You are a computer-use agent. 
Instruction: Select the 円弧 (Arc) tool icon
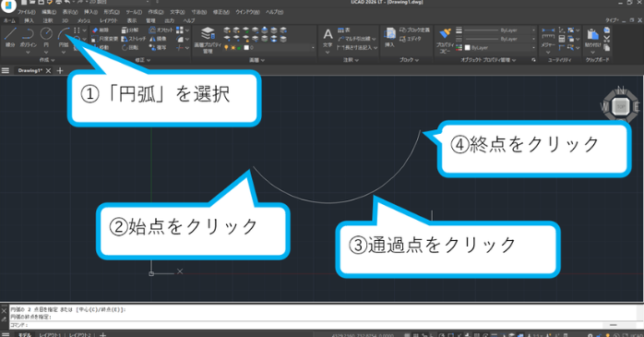click(64, 33)
